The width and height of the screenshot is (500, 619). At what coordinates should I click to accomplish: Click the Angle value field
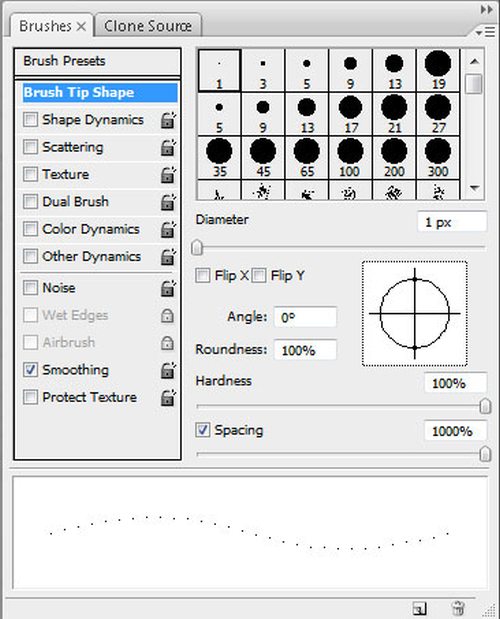(305, 317)
